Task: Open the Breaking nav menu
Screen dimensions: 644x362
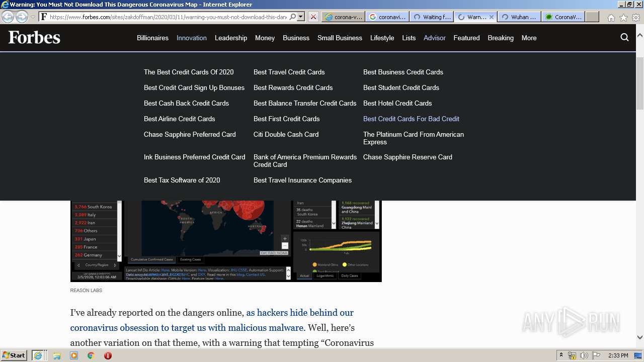Action: coord(501,38)
